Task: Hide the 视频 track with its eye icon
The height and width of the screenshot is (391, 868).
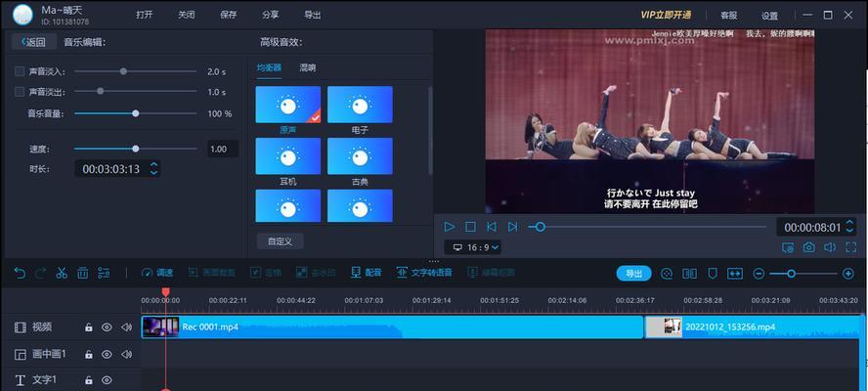Action: pos(107,327)
